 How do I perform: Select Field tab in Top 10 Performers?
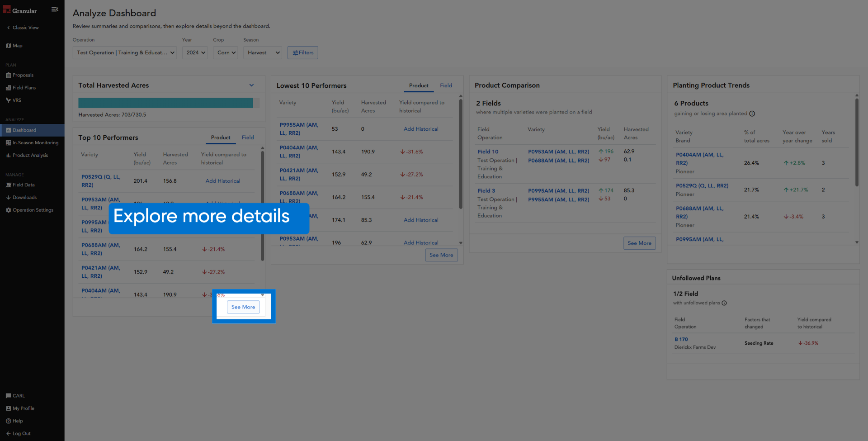[248, 138]
